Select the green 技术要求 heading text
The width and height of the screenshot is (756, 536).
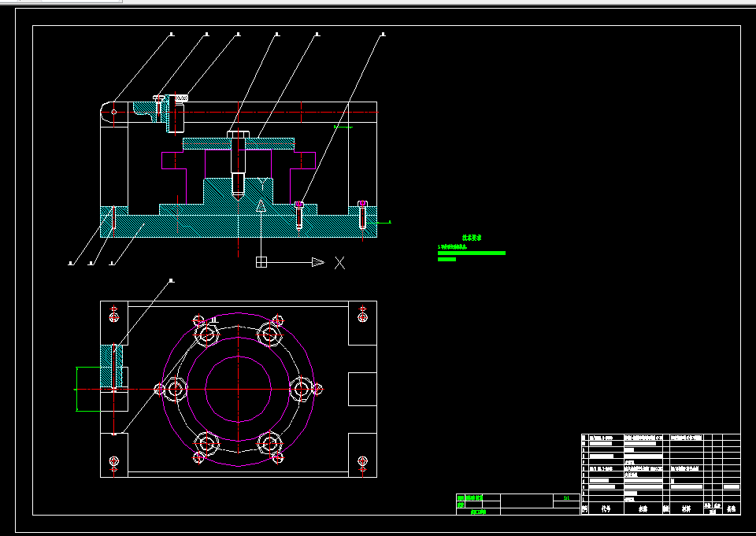coord(472,238)
